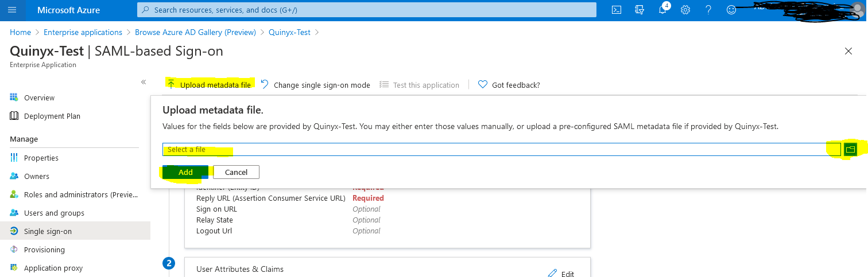Go to Quinyx-Test breadcrumb
The width and height of the screenshot is (868, 277).
click(289, 32)
